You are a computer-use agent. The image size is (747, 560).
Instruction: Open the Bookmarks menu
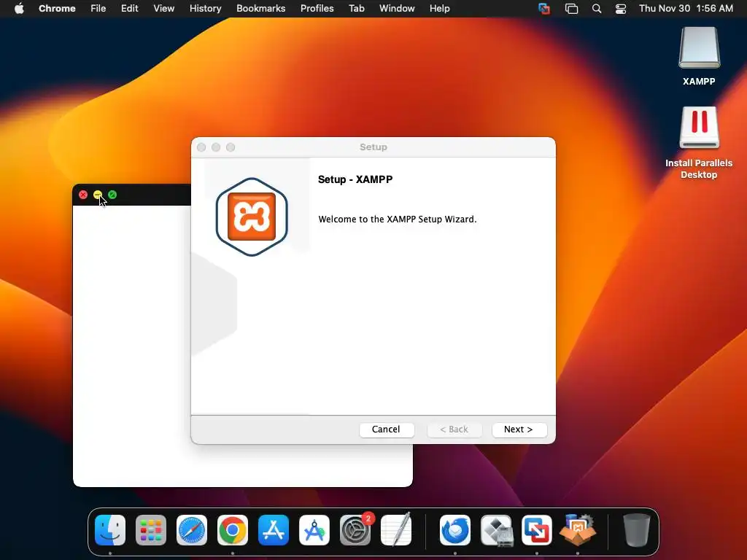click(260, 8)
